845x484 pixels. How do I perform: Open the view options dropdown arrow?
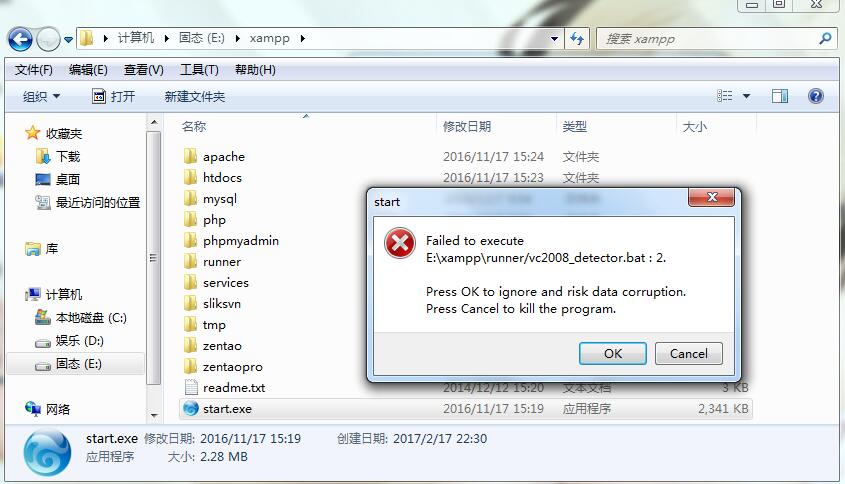pyautogui.click(x=746, y=96)
